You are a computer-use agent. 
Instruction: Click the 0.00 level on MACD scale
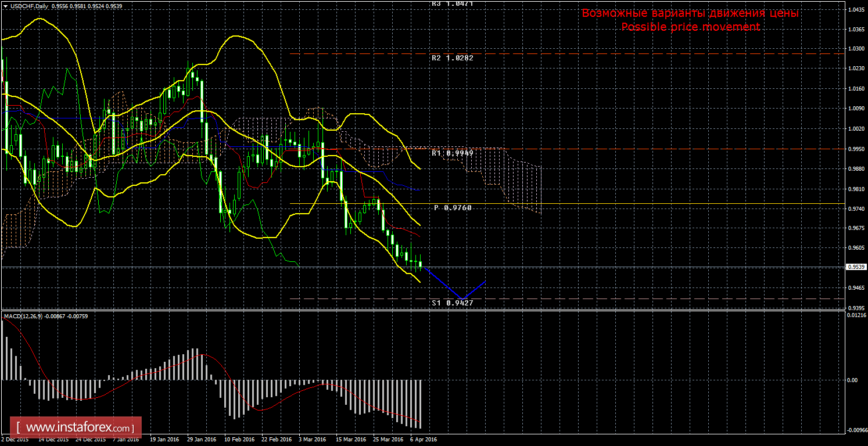853,380
